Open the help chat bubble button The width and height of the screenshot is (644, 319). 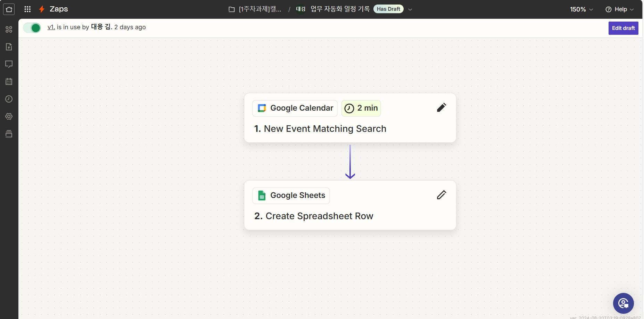624,303
